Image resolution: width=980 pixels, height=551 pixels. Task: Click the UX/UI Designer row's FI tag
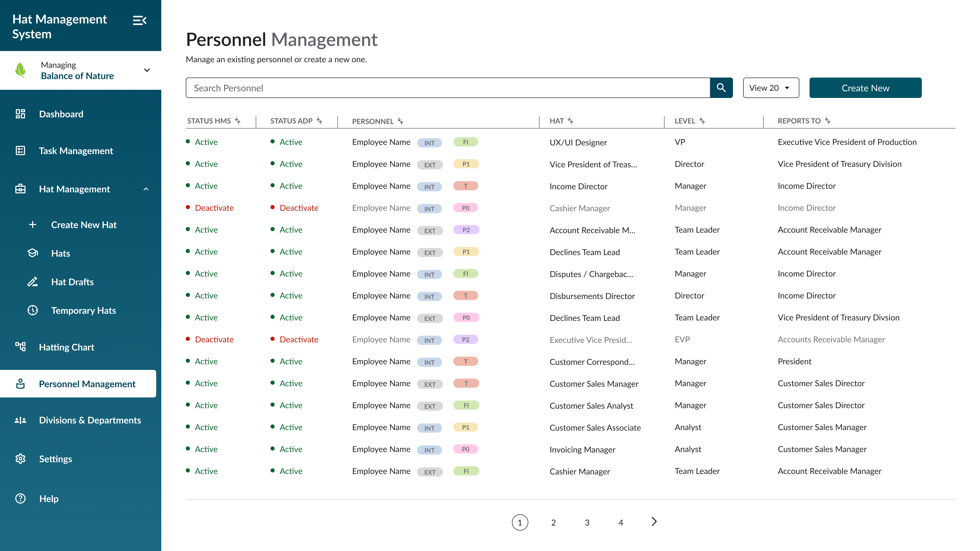point(465,142)
